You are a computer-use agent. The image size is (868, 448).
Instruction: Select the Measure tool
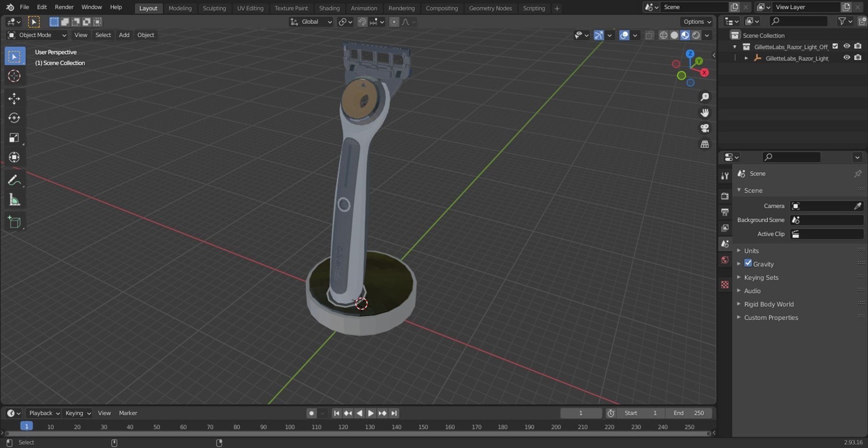click(x=14, y=199)
